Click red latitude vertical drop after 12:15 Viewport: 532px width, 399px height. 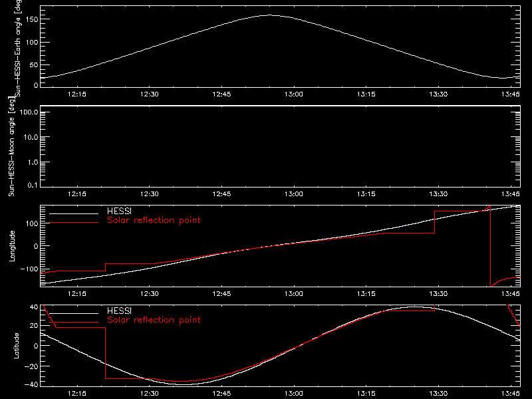[x=106, y=353]
